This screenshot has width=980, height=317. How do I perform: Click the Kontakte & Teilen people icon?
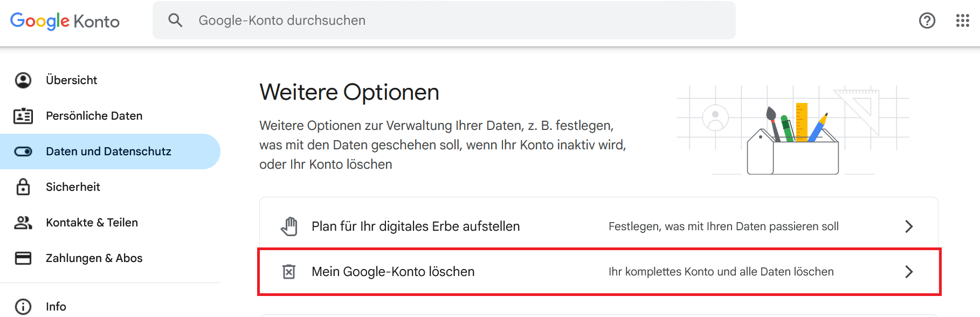23,223
